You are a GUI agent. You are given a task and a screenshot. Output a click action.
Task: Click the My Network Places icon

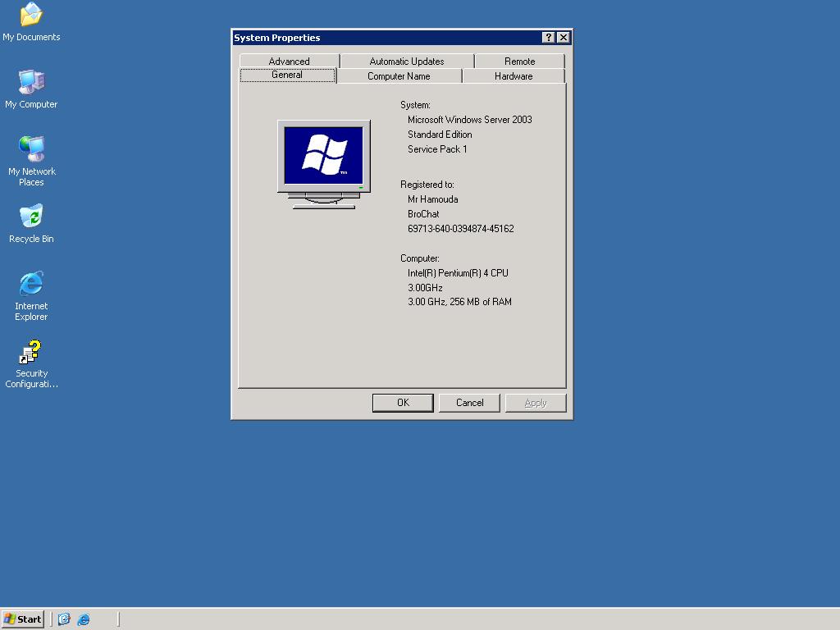pos(31,149)
